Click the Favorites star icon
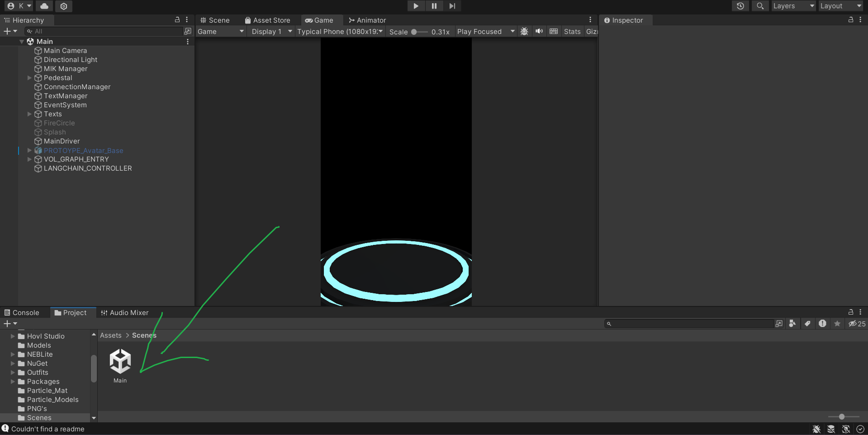The height and width of the screenshot is (435, 868). tap(837, 324)
